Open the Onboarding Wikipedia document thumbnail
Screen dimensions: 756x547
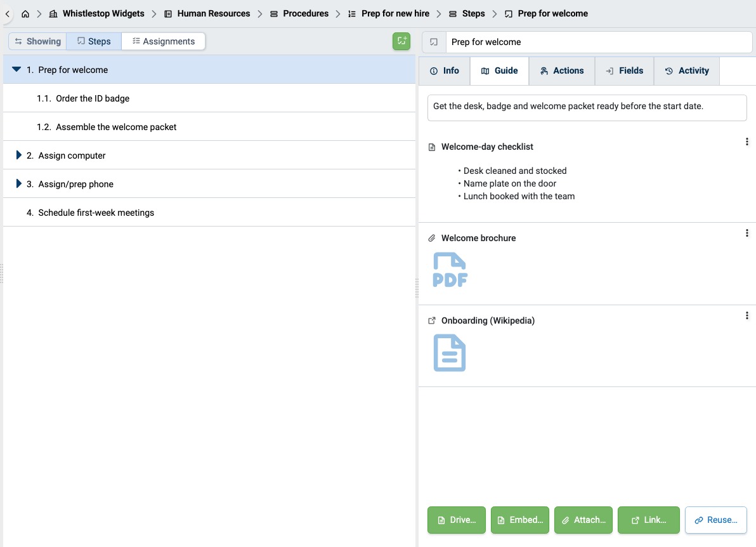click(450, 353)
